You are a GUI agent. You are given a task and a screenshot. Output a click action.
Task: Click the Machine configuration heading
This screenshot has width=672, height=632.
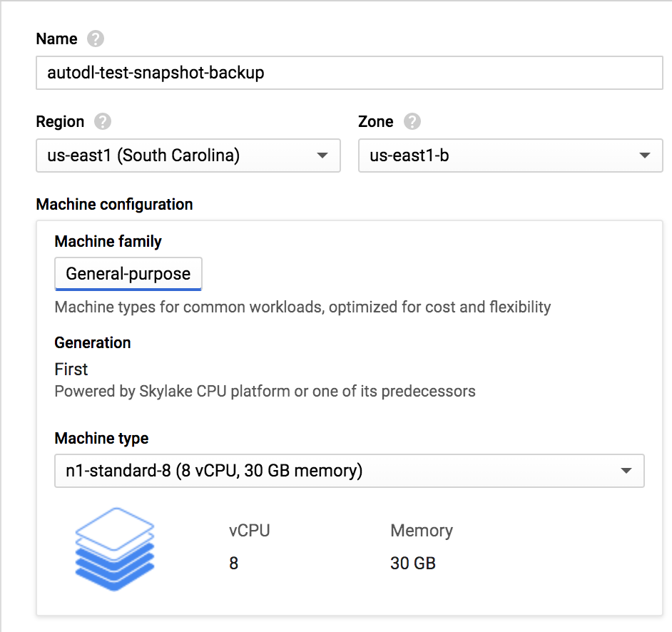coord(114,205)
